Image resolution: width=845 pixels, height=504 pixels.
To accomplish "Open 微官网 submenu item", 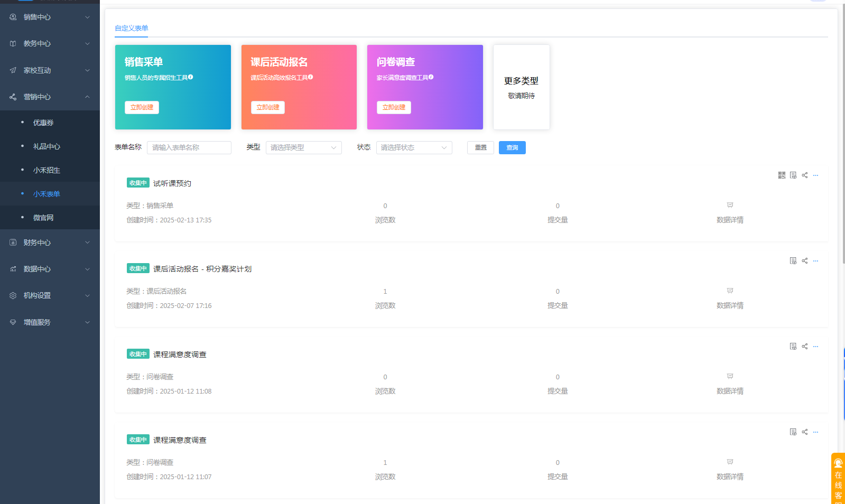I will pos(50,218).
